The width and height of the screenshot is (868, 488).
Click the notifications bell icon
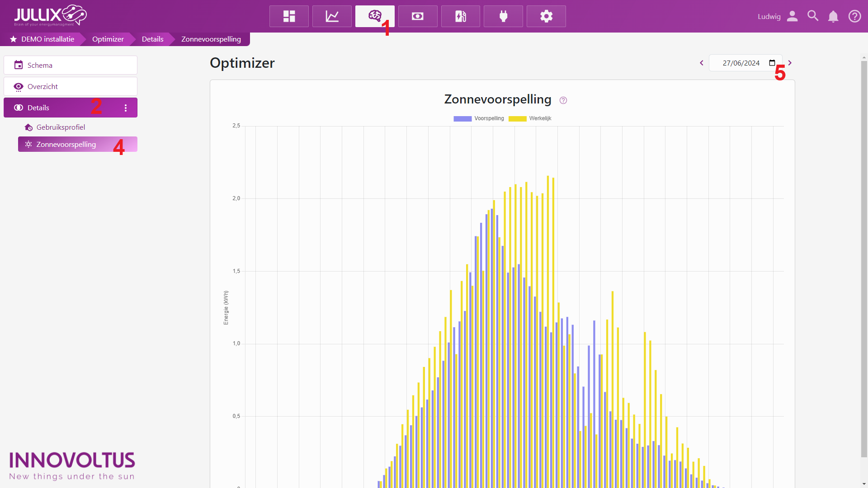[x=833, y=17]
